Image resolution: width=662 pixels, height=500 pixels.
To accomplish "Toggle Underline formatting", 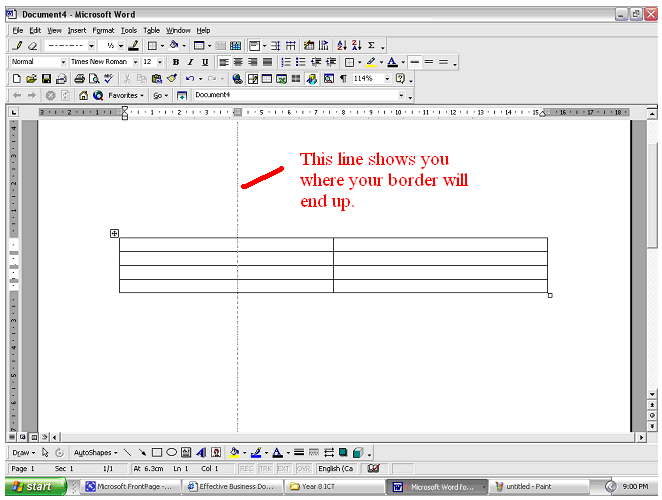I will pos(205,62).
